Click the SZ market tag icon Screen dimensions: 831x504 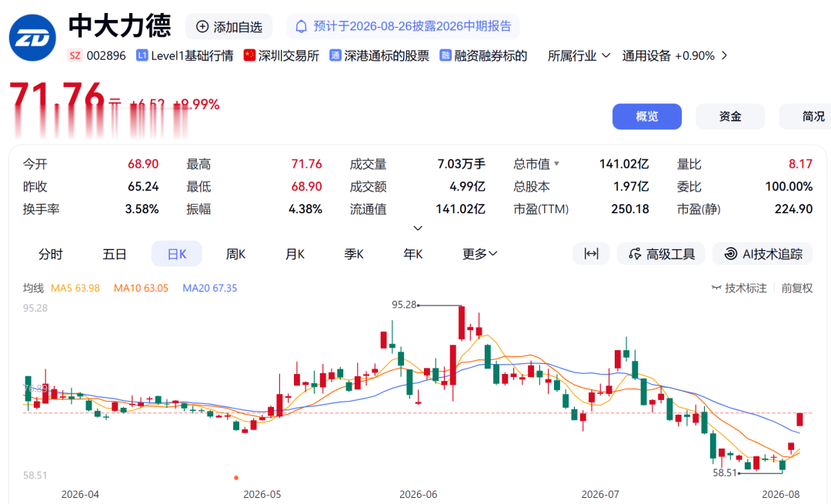point(75,55)
